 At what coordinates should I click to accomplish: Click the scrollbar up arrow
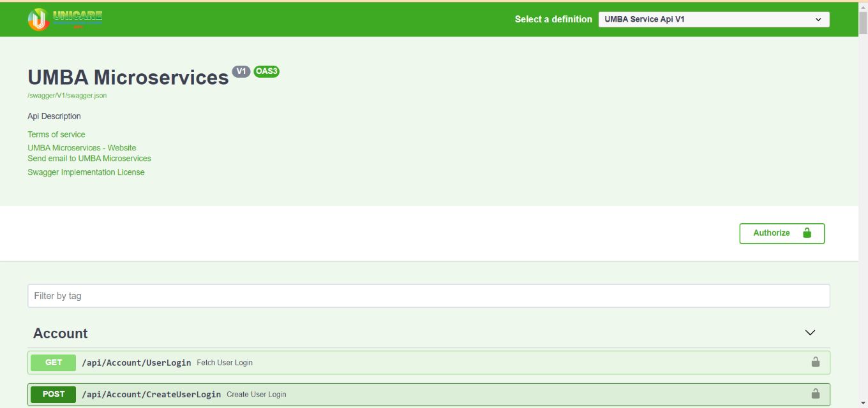863,6
